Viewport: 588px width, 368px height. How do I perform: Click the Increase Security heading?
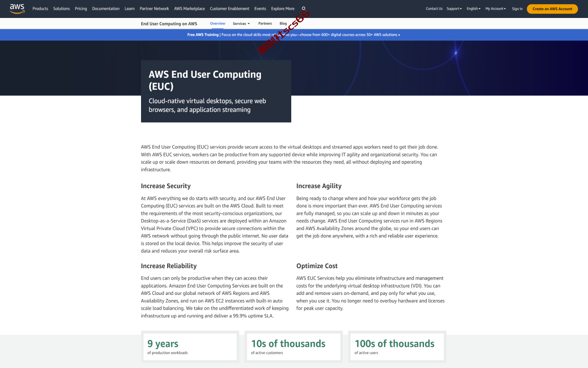(x=166, y=186)
